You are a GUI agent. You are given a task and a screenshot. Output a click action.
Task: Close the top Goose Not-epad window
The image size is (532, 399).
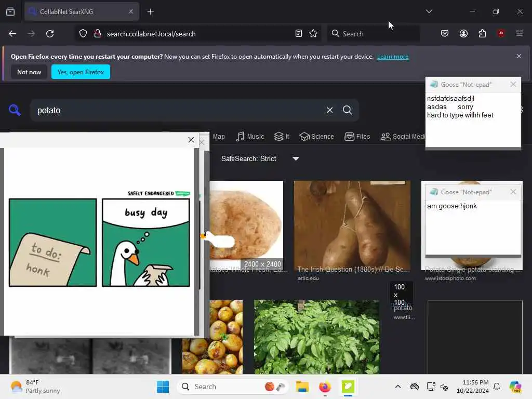[513, 84]
